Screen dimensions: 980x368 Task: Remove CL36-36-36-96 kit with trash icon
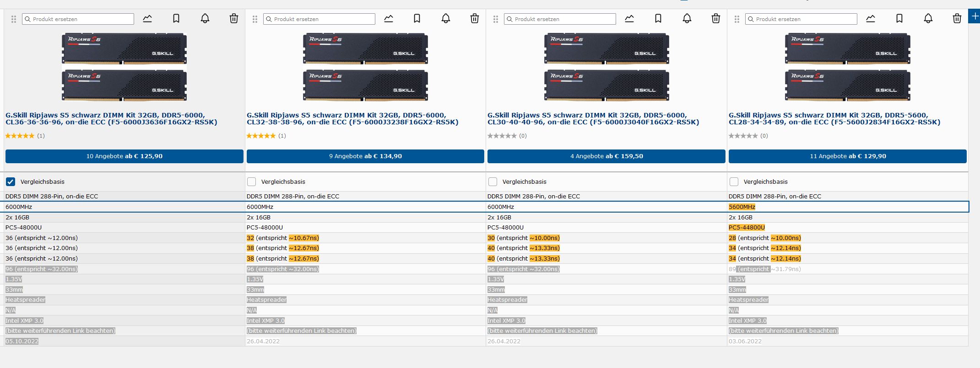234,19
